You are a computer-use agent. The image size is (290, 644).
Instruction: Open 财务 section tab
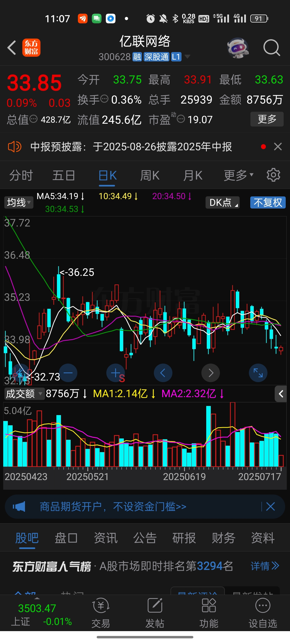pyautogui.click(x=223, y=538)
